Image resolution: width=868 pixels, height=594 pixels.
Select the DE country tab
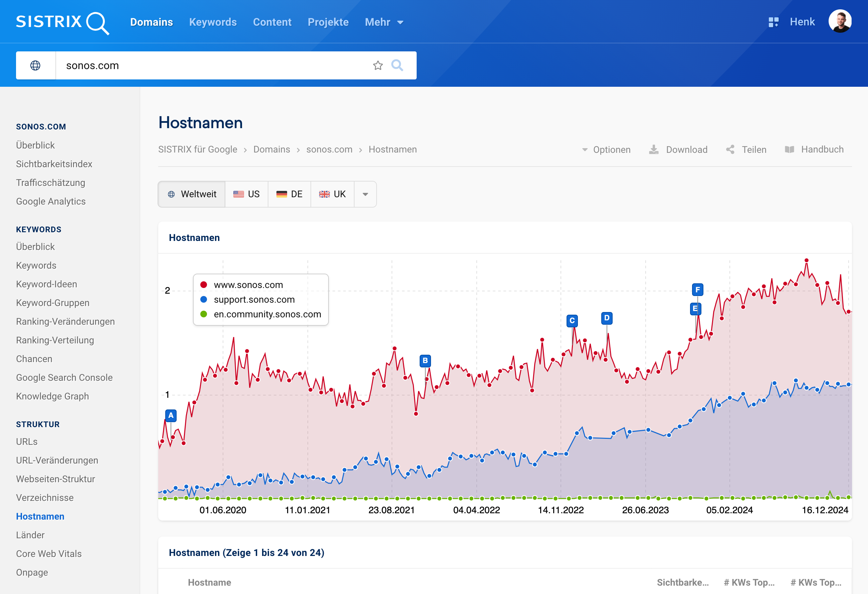point(289,195)
